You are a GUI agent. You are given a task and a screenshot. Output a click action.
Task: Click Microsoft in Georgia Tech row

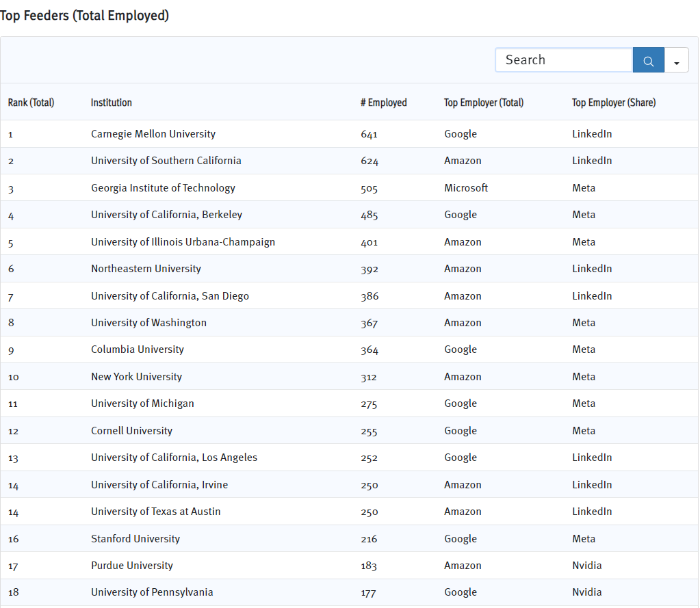tap(465, 188)
